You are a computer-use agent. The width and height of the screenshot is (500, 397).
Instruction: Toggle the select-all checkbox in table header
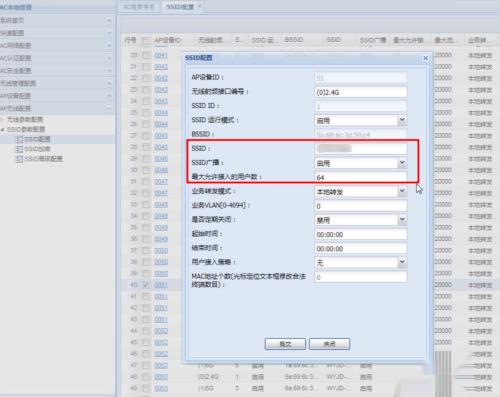coord(146,41)
